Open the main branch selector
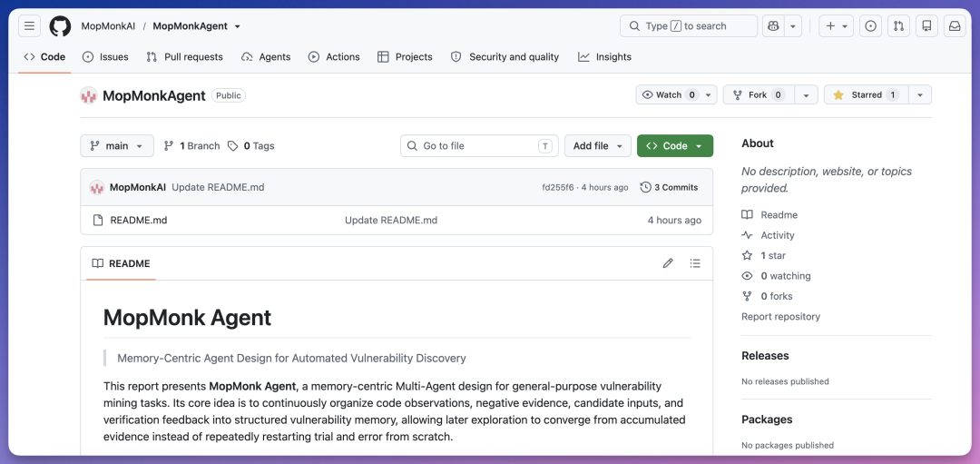Screen dimensions: 980x464 [x=117, y=145]
